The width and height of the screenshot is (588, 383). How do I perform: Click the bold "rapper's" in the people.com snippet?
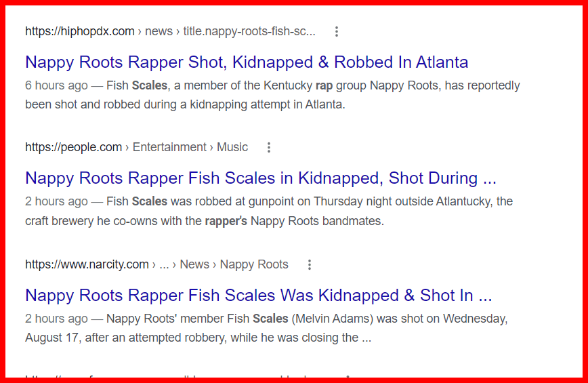click(228, 222)
